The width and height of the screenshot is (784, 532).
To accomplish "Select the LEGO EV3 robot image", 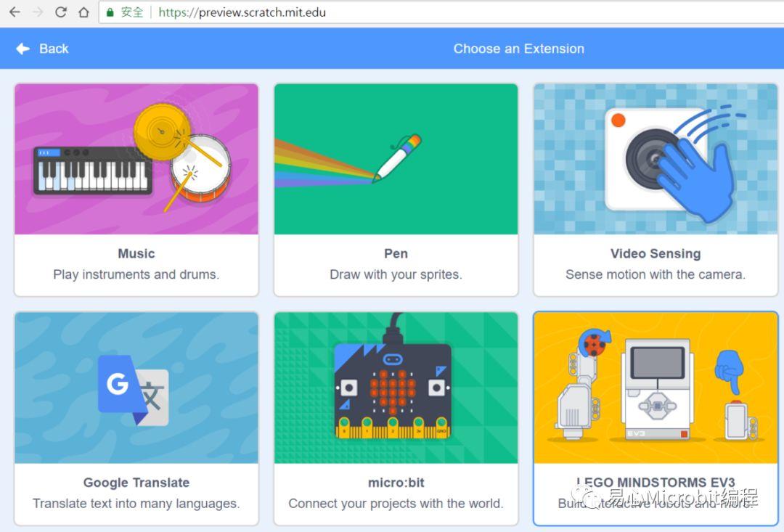I will point(656,388).
